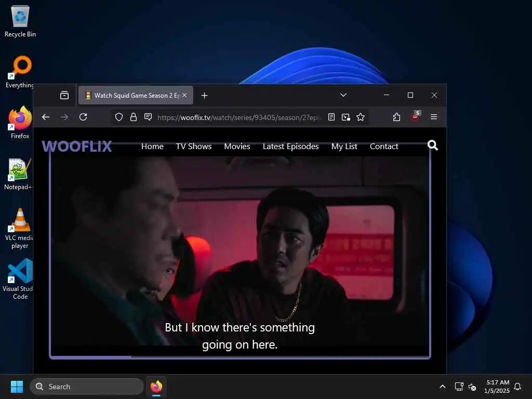Open the Recycle Bin desktop icon

point(20,21)
